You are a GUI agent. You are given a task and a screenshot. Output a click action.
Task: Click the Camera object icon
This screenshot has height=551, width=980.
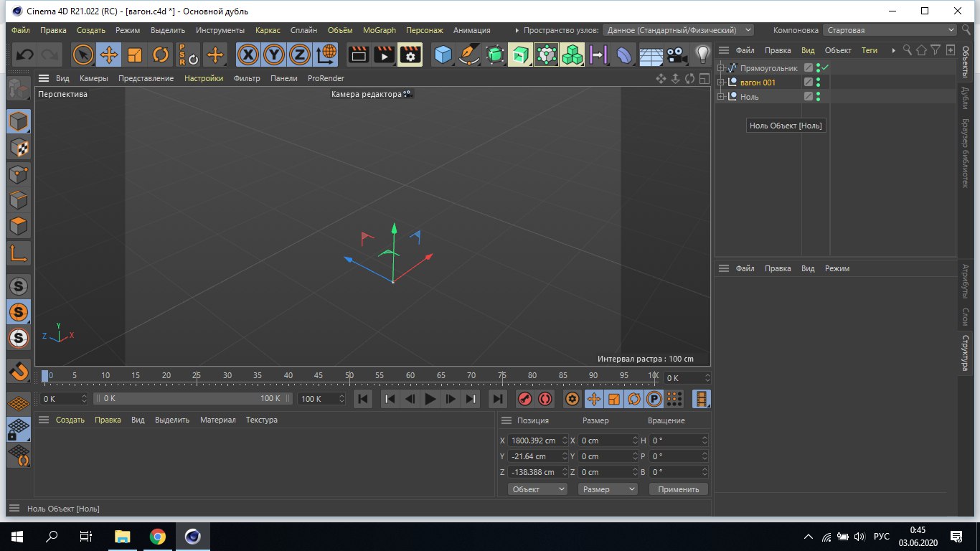point(675,55)
